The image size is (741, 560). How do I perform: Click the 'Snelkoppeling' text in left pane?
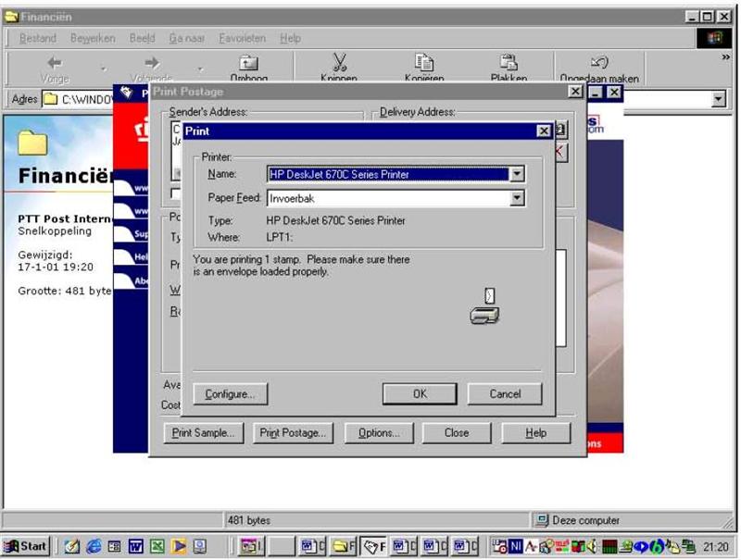[x=55, y=230]
